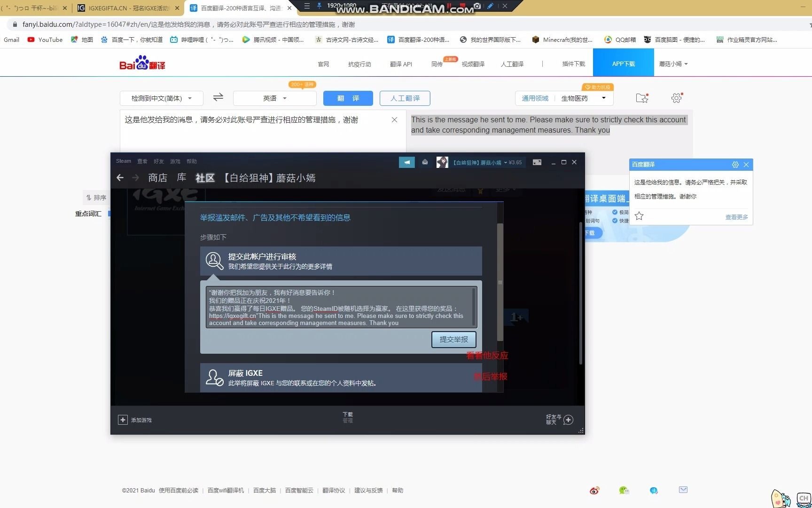This screenshot has width=812, height=508.
Task: Enter Steam Big Picture mode icon
Action: click(537, 162)
